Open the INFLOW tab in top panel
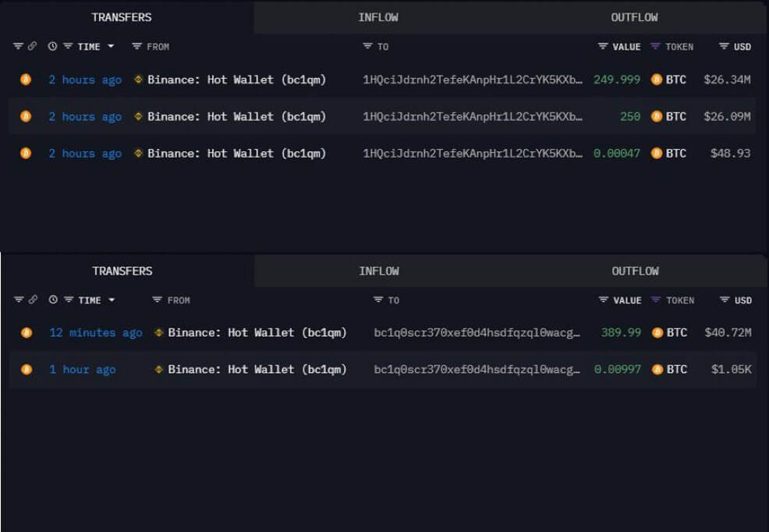The height and width of the screenshot is (532, 769). [x=378, y=17]
